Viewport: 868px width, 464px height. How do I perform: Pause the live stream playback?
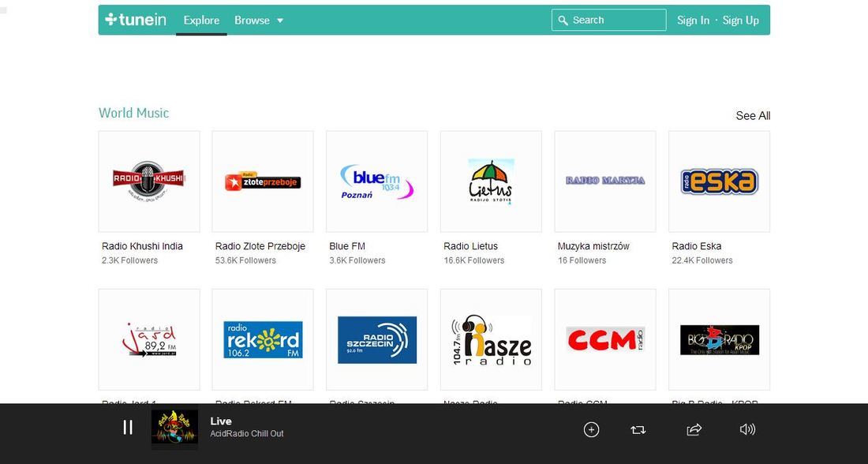pyautogui.click(x=128, y=428)
